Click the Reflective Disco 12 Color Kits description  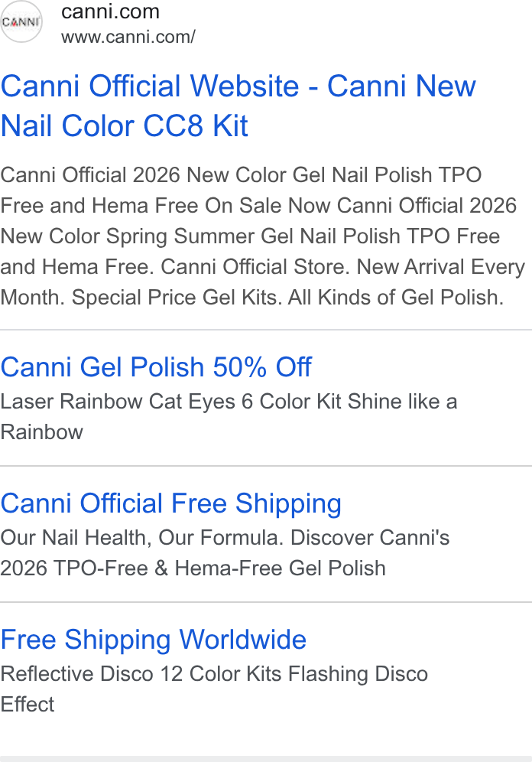point(214,689)
